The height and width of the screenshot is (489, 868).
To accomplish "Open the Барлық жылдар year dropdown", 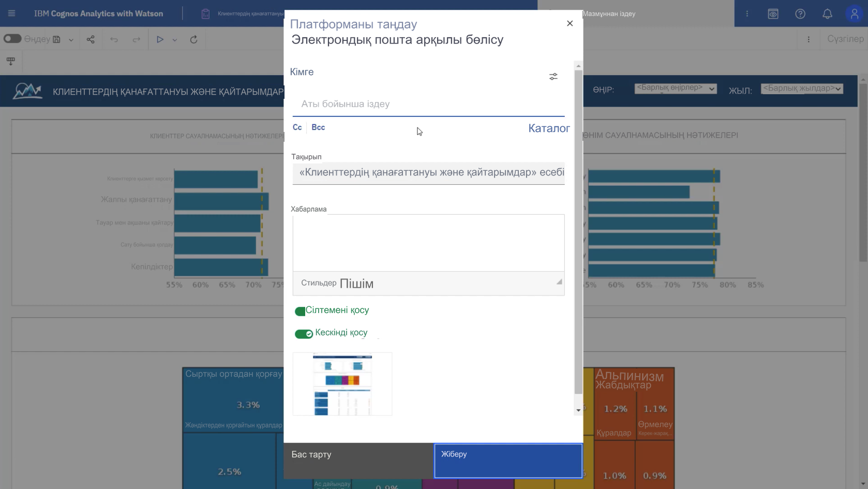I will click(x=802, y=88).
